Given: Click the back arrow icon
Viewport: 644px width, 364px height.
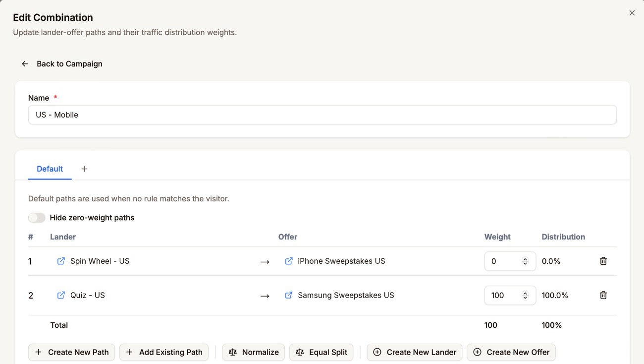Looking at the screenshot, I should tap(25, 64).
